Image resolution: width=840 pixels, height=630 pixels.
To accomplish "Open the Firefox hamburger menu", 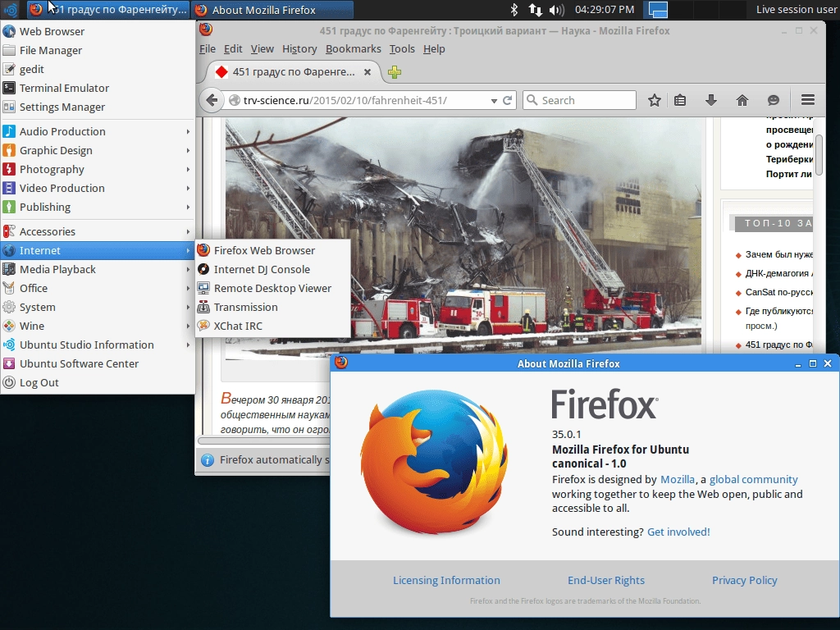I will [x=808, y=100].
